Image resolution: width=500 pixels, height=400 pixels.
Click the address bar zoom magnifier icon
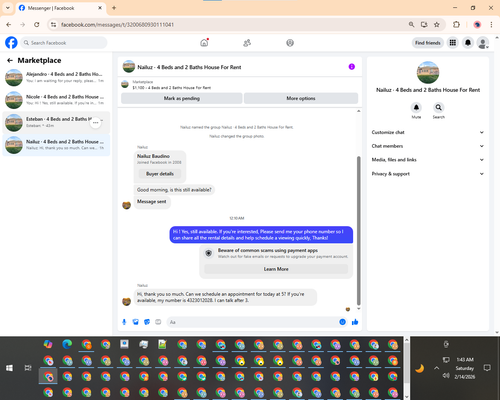click(x=411, y=24)
